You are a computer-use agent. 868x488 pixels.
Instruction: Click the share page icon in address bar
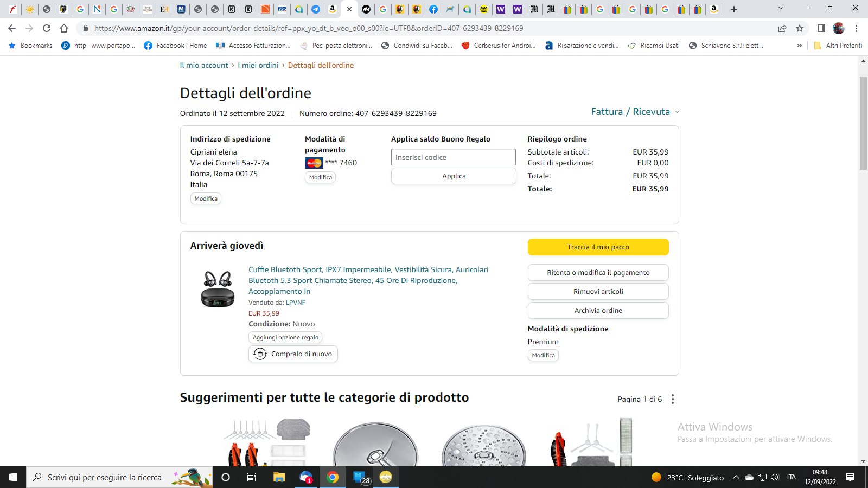pos(782,28)
